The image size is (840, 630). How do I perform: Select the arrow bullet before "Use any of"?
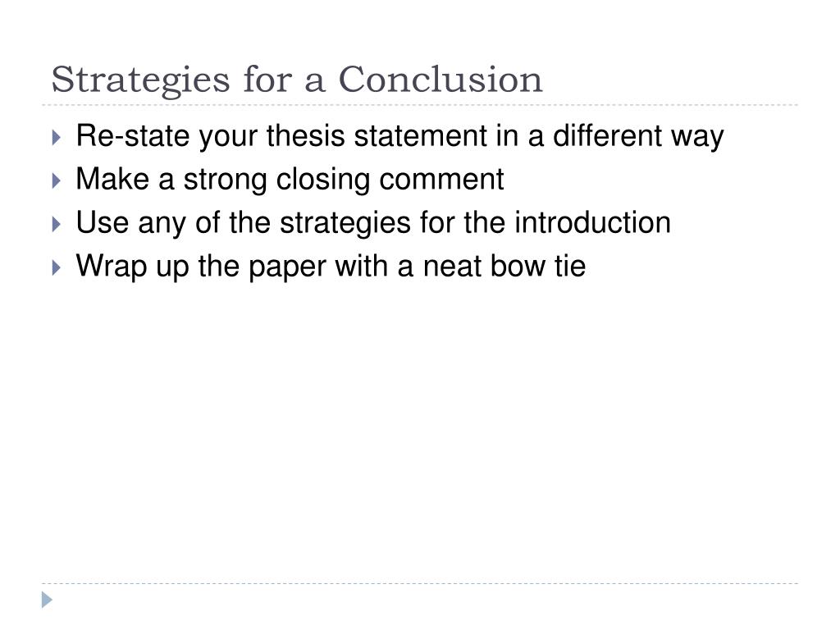(x=57, y=224)
